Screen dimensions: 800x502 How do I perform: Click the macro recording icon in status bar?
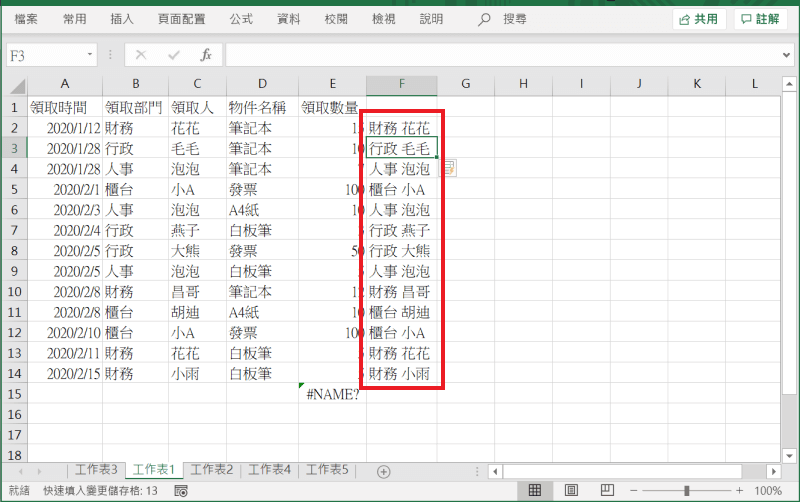point(181,491)
